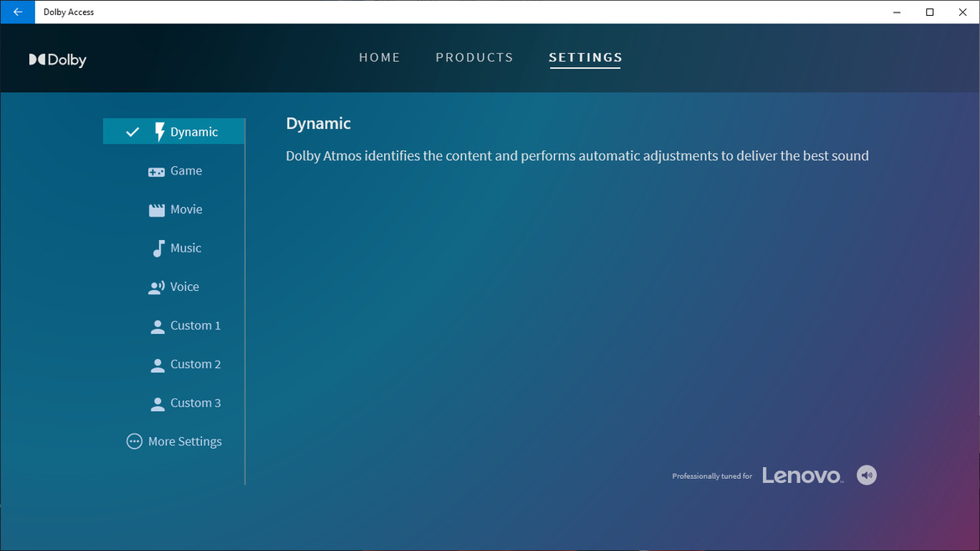Screen dimensions: 980x551
Task: Minimize the Dolby Access window
Action: click(x=897, y=12)
